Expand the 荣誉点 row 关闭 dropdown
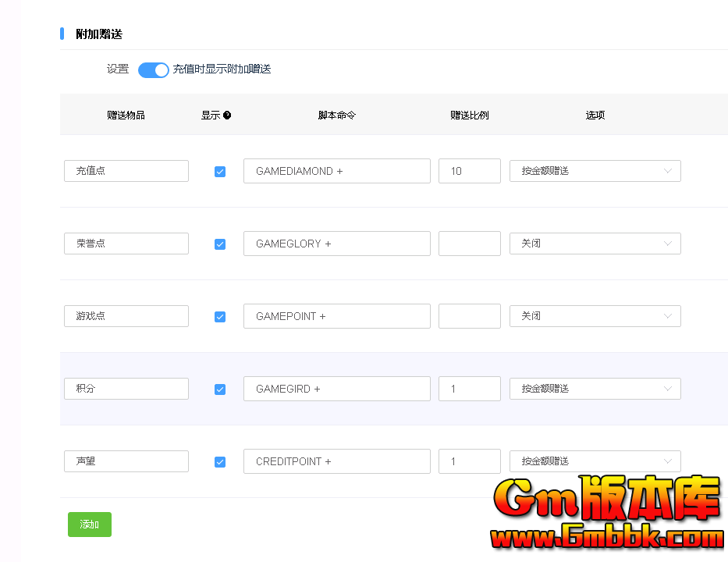728x562 pixels. [x=595, y=244]
